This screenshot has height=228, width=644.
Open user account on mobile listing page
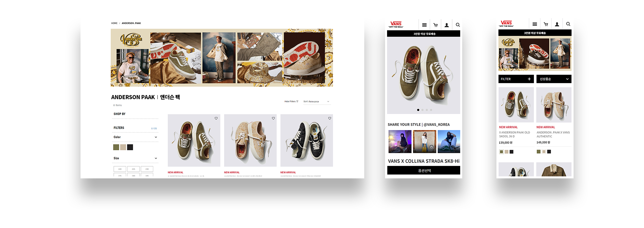click(557, 24)
